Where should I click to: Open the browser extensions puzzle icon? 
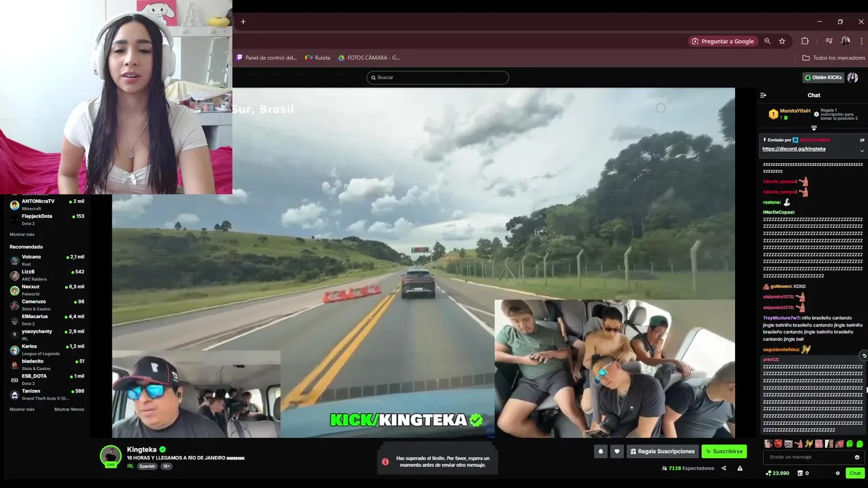(x=805, y=41)
